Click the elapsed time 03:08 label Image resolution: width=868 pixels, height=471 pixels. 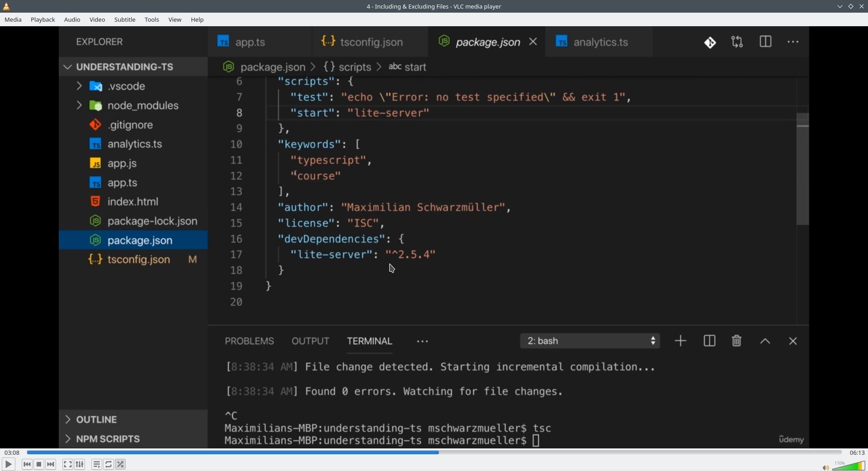point(12,452)
